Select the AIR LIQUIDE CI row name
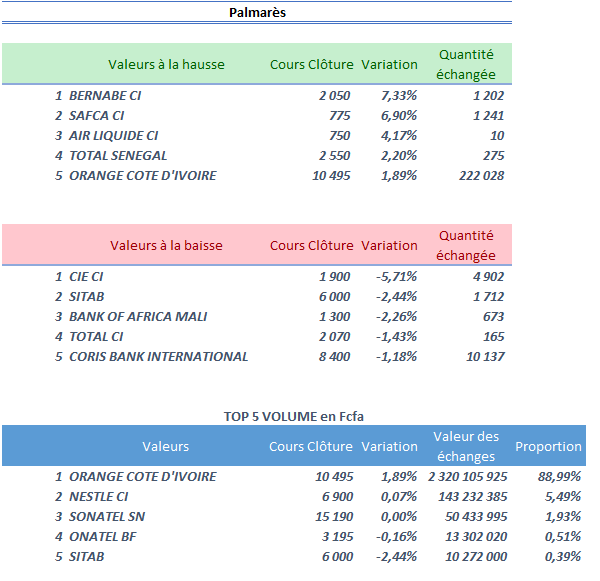The image size is (600, 581). click(113, 135)
